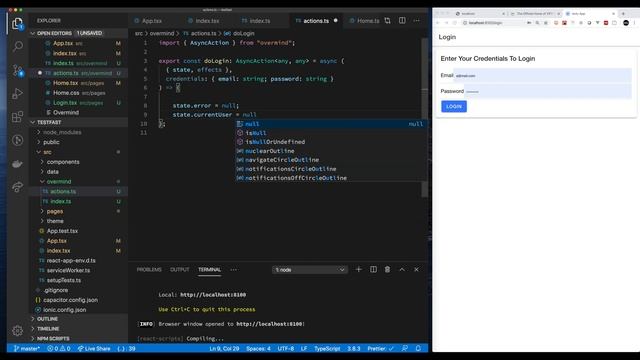
Task: Click the Password field in browser login form
Action: [548, 91]
